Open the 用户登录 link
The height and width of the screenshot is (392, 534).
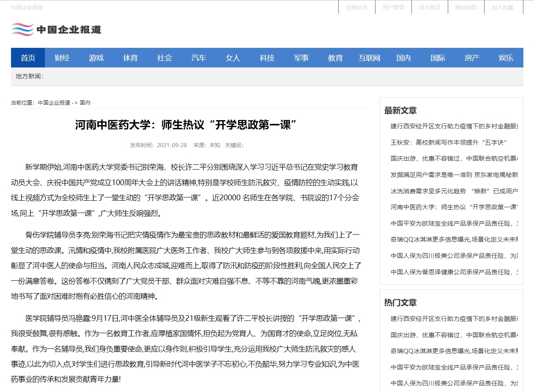tap(393, 7)
